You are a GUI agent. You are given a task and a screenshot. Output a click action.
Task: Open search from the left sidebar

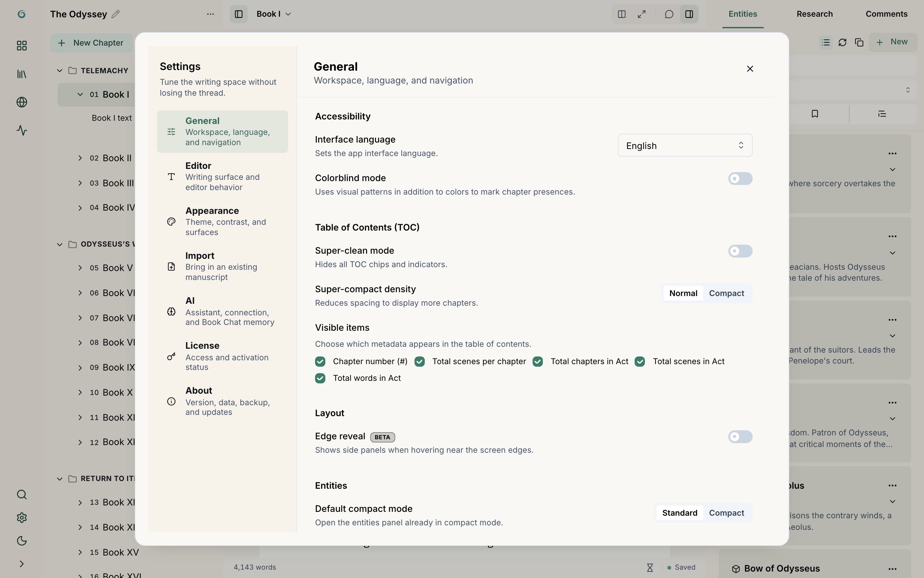(22, 495)
